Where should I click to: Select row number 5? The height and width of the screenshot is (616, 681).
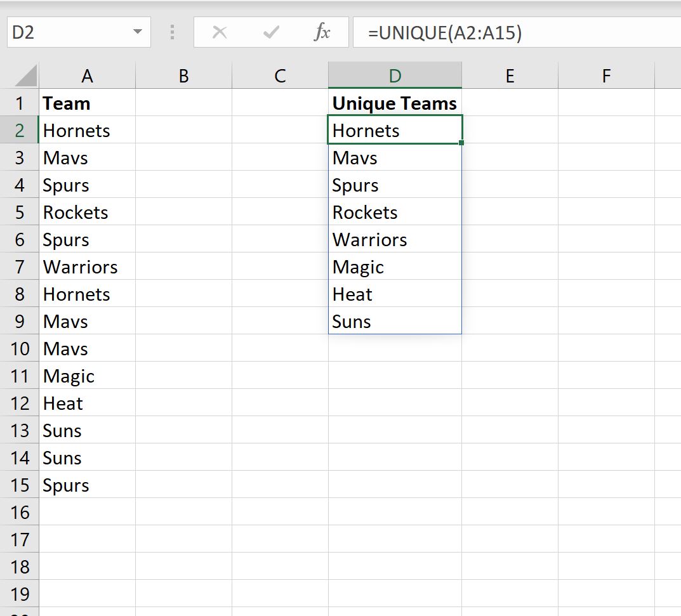click(20, 212)
